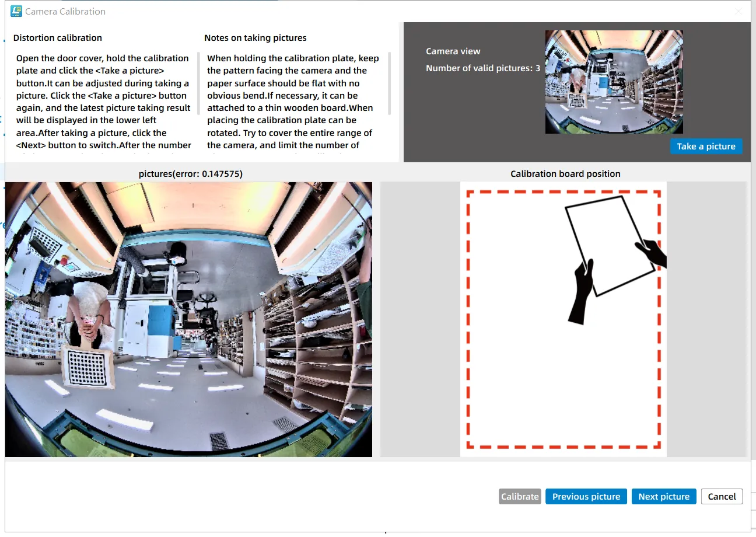Click the Camera view label
The height and width of the screenshot is (537, 756).
(x=453, y=51)
